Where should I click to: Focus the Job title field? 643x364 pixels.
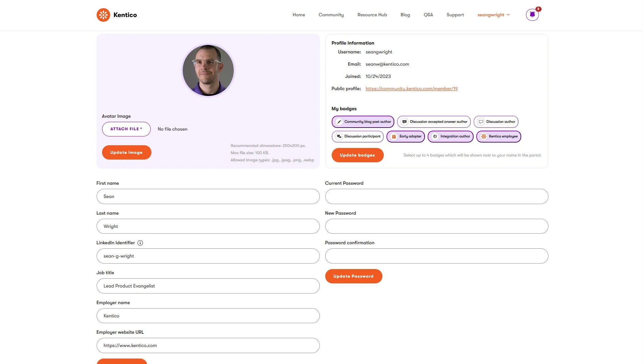tap(208, 286)
